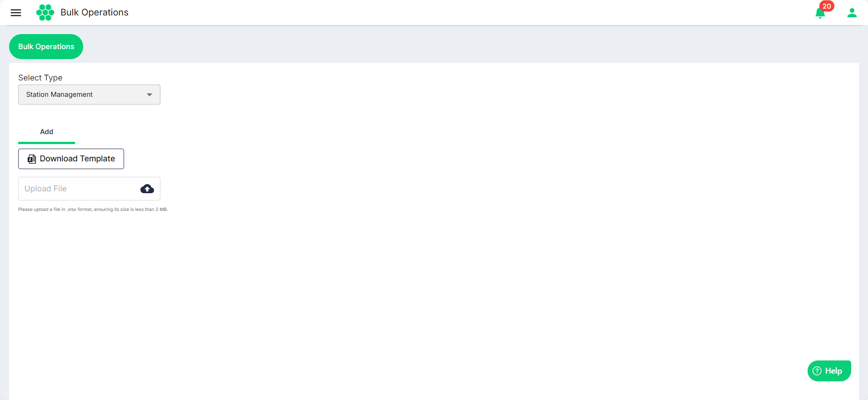Click the Upload File input field
Image resolution: width=868 pixels, height=400 pixels.
tap(89, 189)
